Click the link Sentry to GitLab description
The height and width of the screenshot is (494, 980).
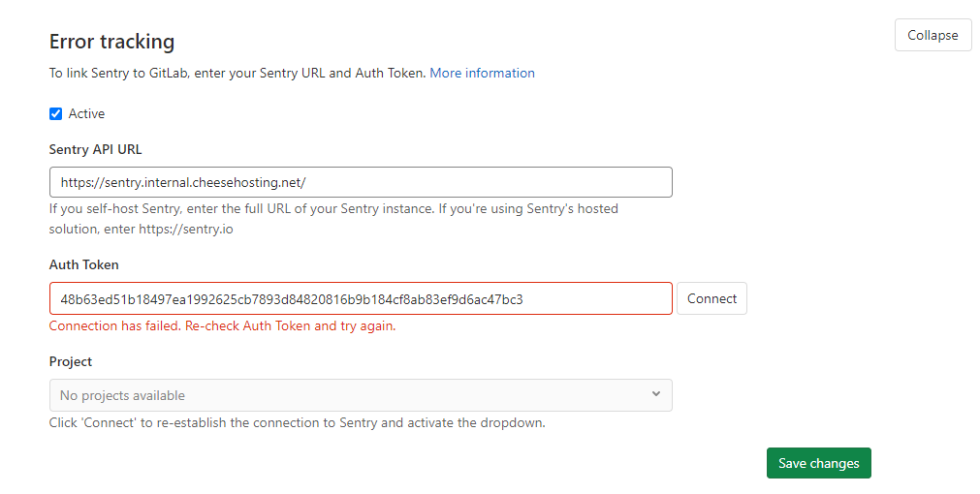(x=237, y=73)
